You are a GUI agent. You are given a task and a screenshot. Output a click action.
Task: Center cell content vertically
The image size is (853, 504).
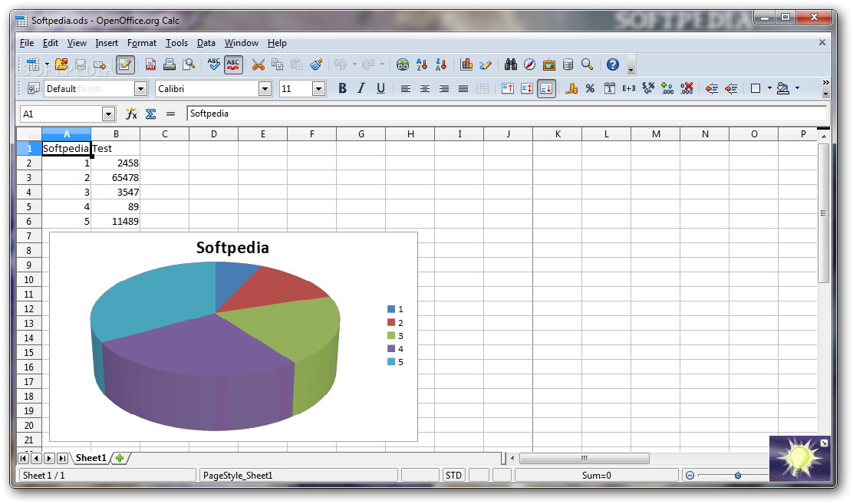[526, 88]
